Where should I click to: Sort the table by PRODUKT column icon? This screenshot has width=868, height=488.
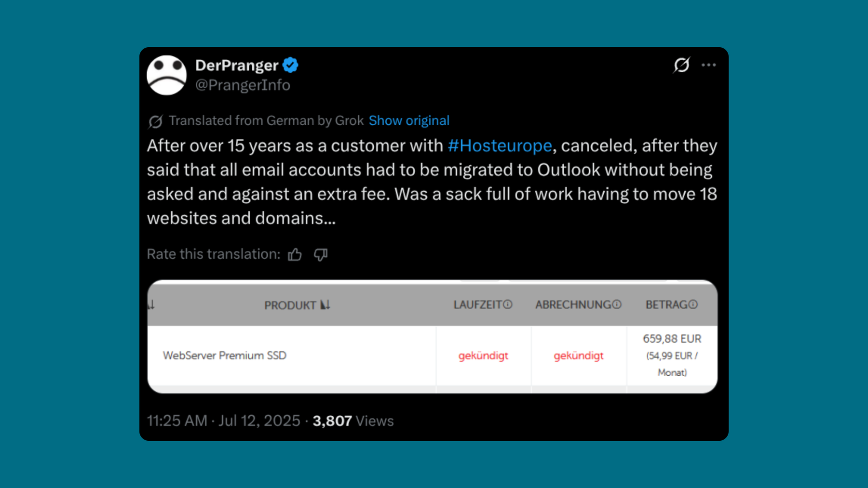pos(325,305)
